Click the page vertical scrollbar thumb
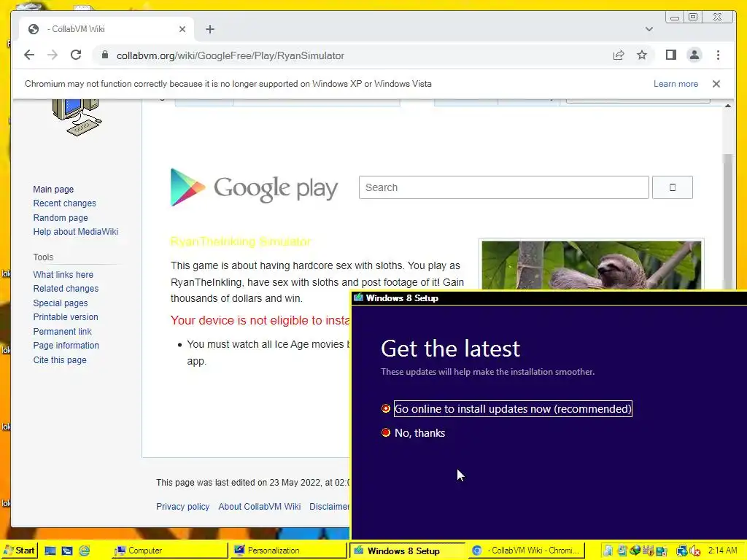Viewport: 747px width, 560px height. click(x=727, y=222)
